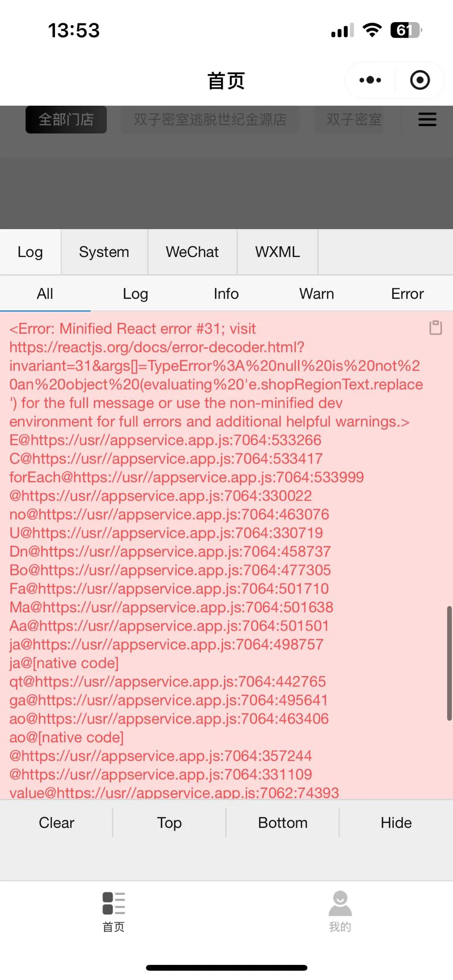Image resolution: width=453 pixels, height=980 pixels.
Task: Select the partially visible 双子密室 chip
Action: (x=349, y=120)
